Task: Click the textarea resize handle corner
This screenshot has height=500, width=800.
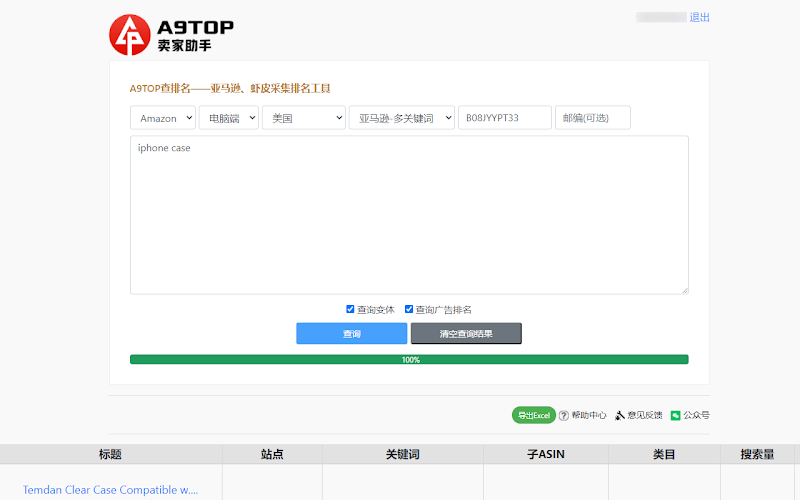Action: (685, 290)
